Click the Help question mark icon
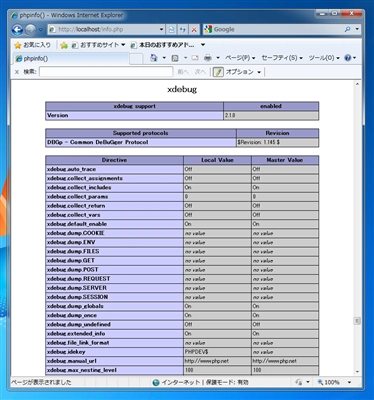The height and width of the screenshot is (400, 374). (348, 58)
